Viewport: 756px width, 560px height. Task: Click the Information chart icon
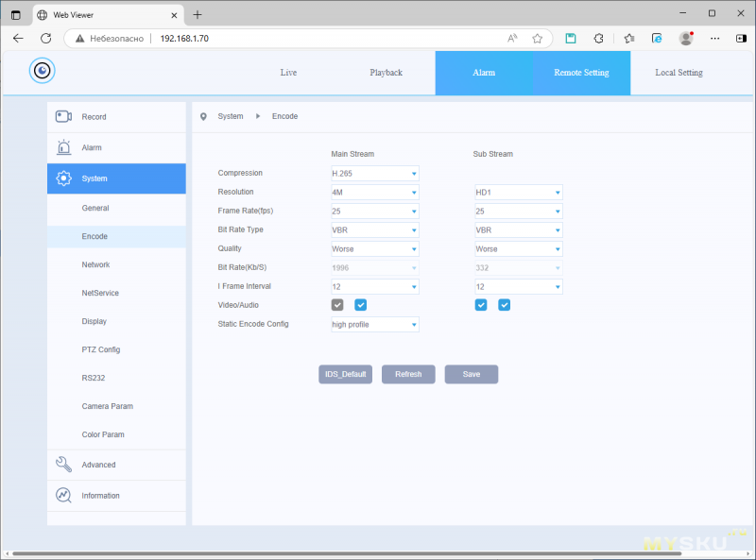click(63, 495)
